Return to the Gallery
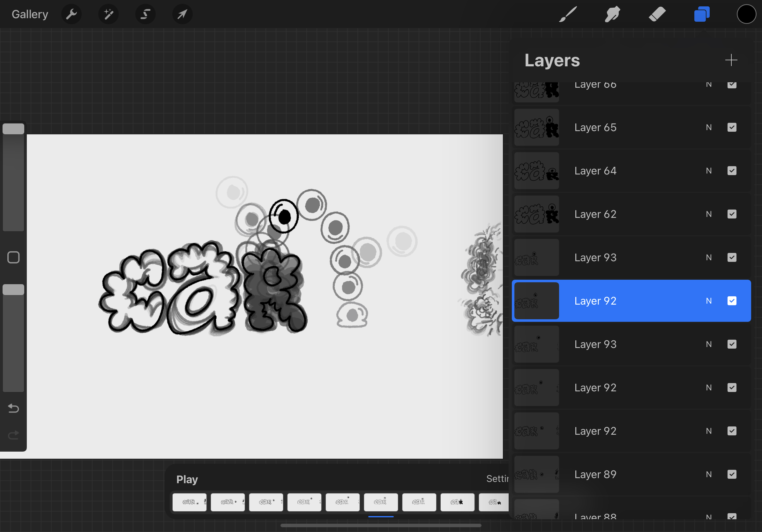 (x=30, y=14)
